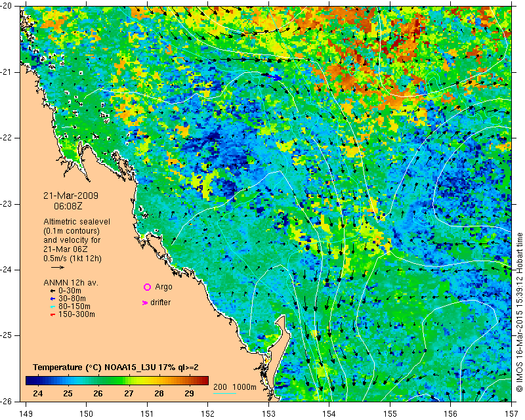This screenshot has height=420, width=525.
Task: Click the color bar tick label '28'
Action: 159,393
